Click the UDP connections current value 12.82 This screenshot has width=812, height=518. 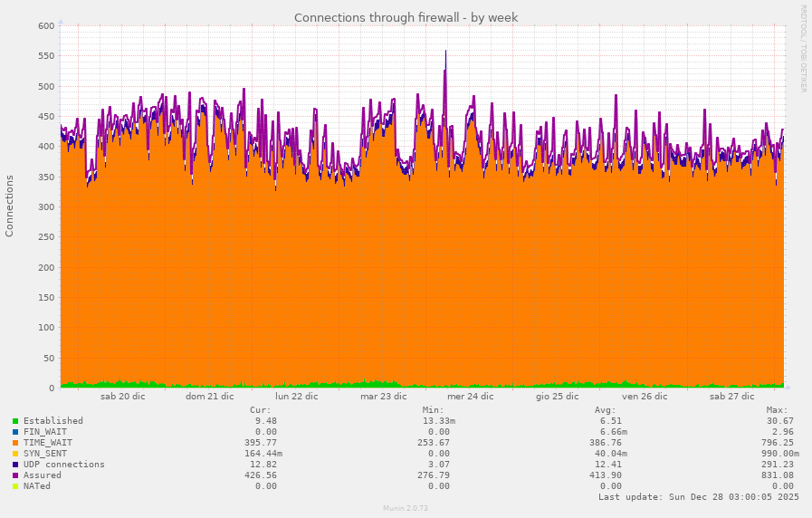click(x=263, y=465)
